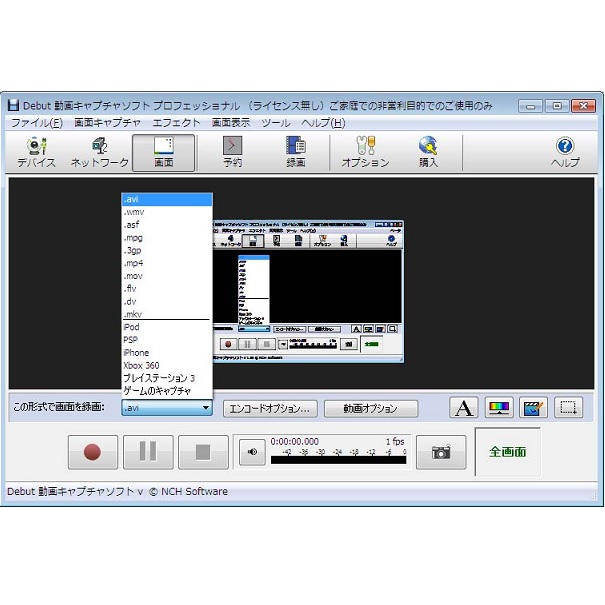This screenshot has width=605, height=605.
Task: Click the audio level meter bar
Action: click(x=338, y=460)
